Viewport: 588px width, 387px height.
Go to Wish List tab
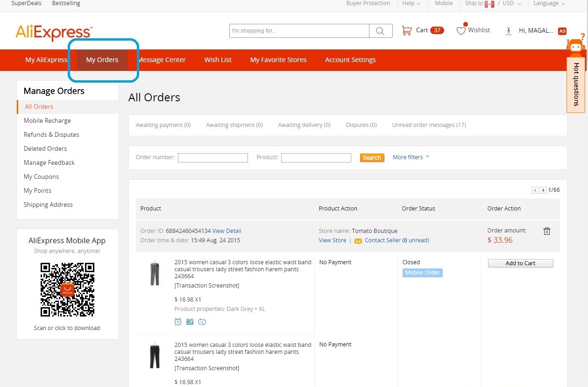coord(218,60)
